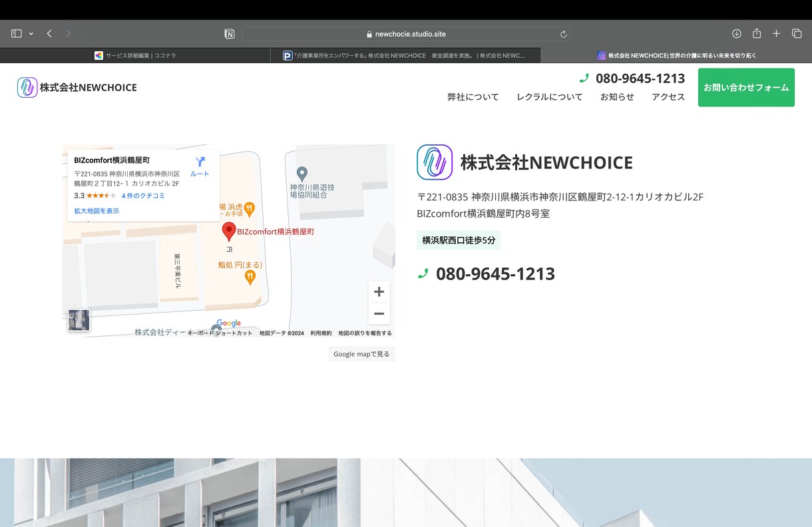Go to the アクセス menu item
Screen dimensions: 812x527
coord(668,97)
